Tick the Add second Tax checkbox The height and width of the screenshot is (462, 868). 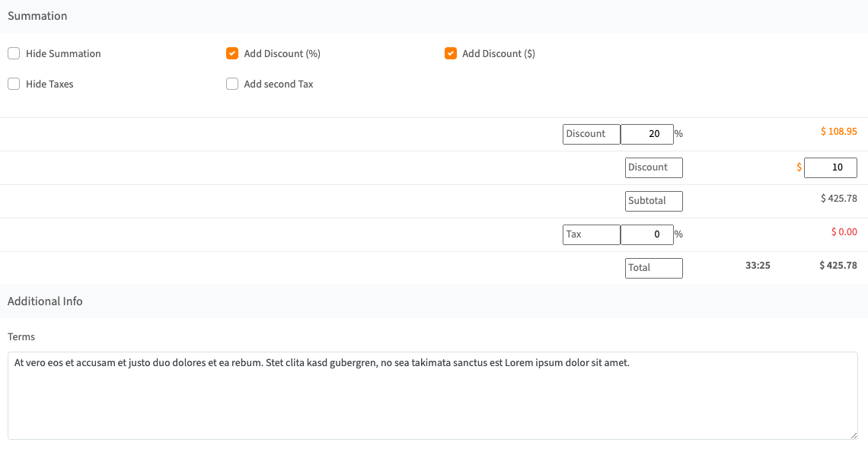tap(232, 84)
